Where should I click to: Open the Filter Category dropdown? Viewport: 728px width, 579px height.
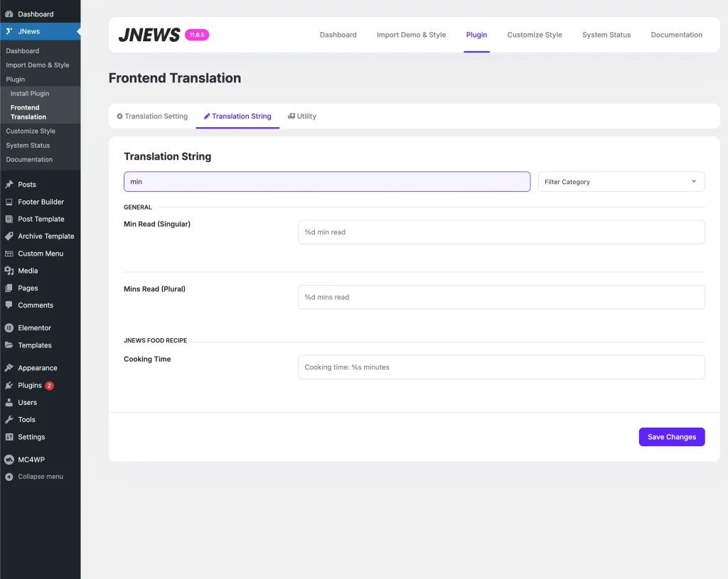point(621,182)
